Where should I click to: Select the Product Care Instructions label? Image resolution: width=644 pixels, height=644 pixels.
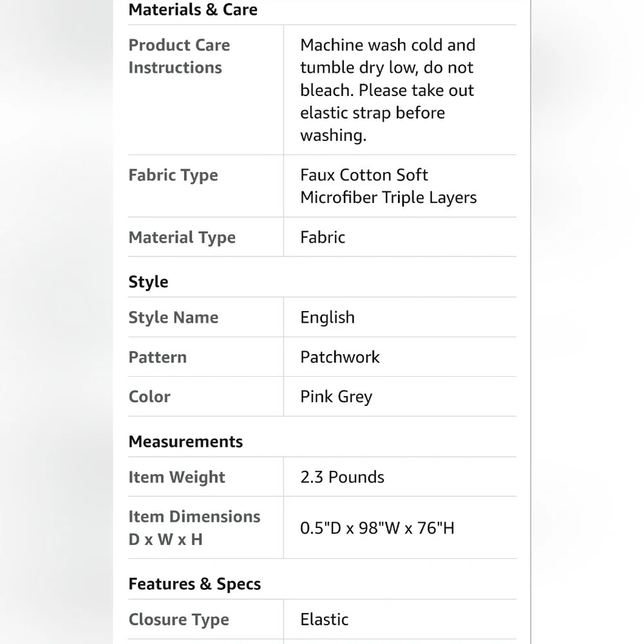[179, 56]
